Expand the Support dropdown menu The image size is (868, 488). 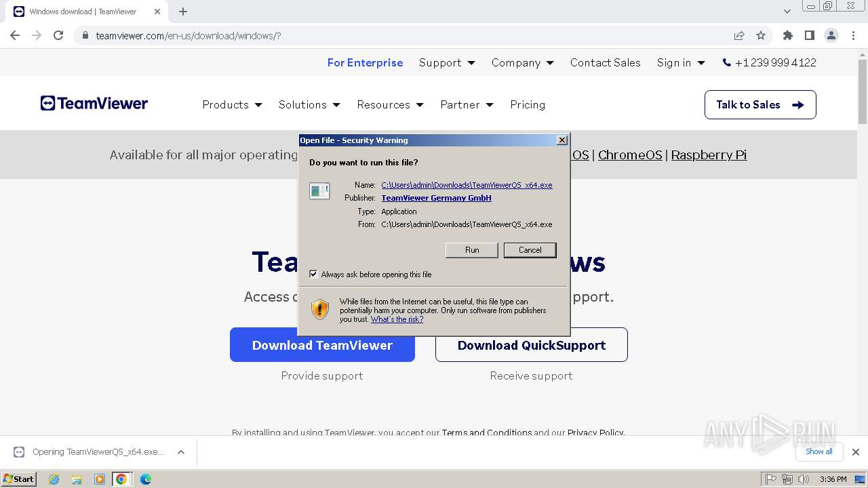tap(447, 62)
